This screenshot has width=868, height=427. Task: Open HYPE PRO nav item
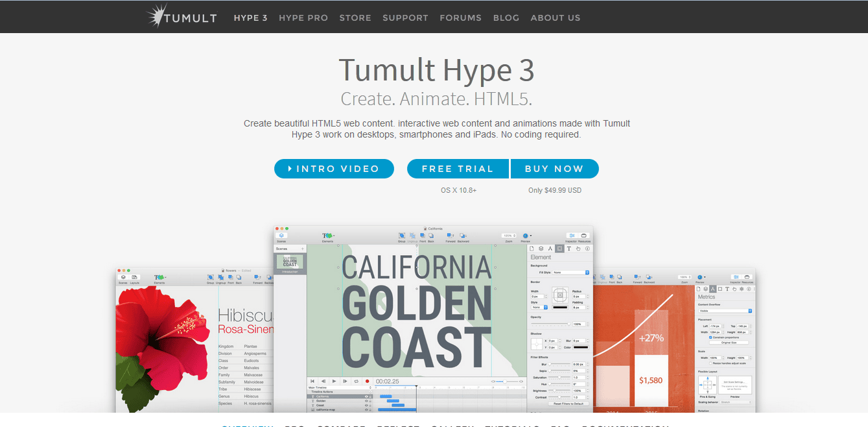pos(303,18)
